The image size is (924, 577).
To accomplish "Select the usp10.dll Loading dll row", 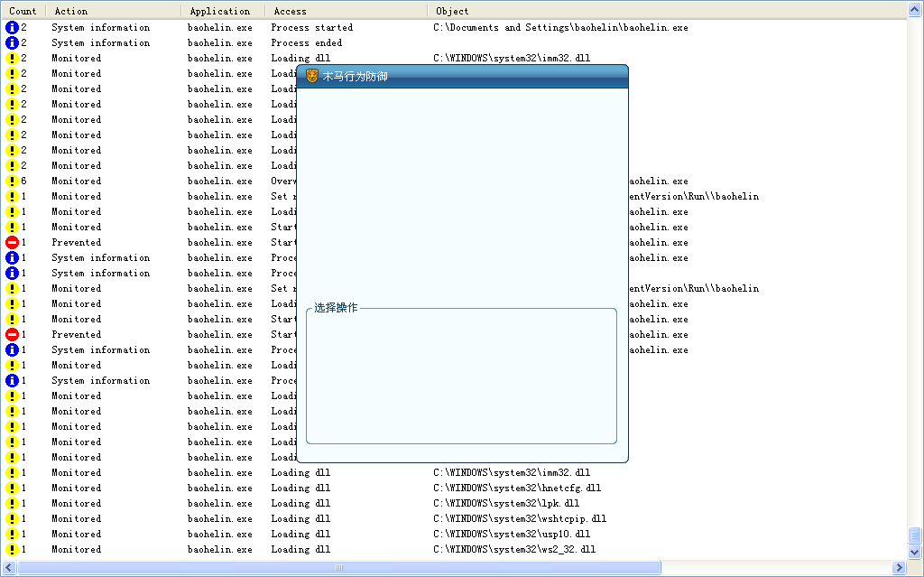I will click(300, 535).
